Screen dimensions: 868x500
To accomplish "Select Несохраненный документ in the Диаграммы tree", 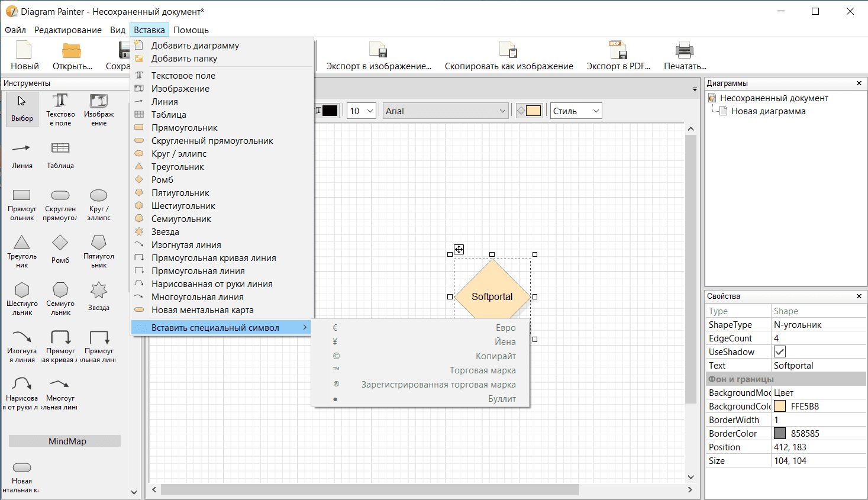I will [774, 98].
